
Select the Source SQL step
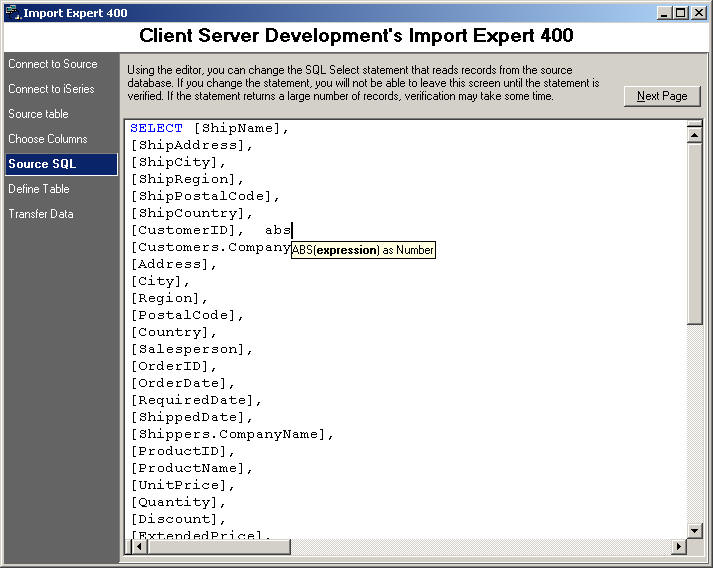pos(61,164)
